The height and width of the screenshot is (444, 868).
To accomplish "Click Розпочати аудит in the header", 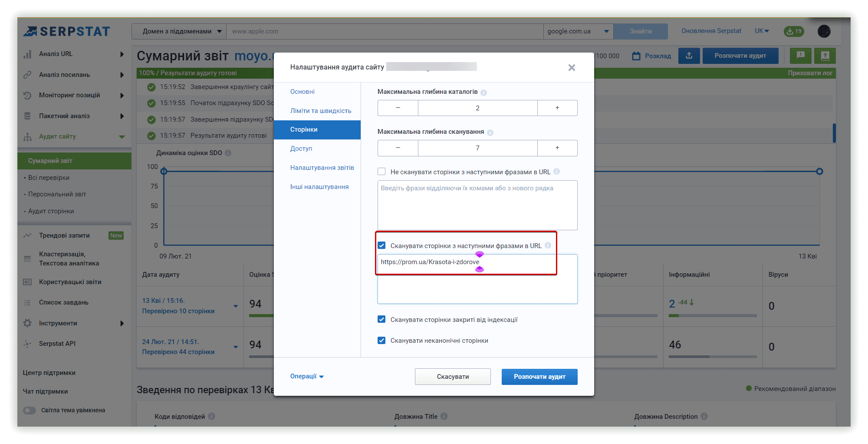I will click(740, 56).
